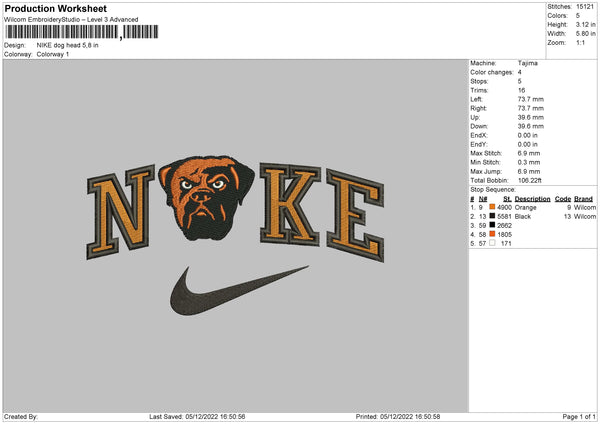
Task: Click the embroidered letter E
Action: 355,216
